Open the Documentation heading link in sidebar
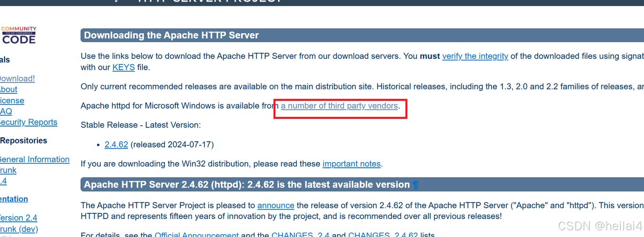644x237 pixels. coord(14,199)
